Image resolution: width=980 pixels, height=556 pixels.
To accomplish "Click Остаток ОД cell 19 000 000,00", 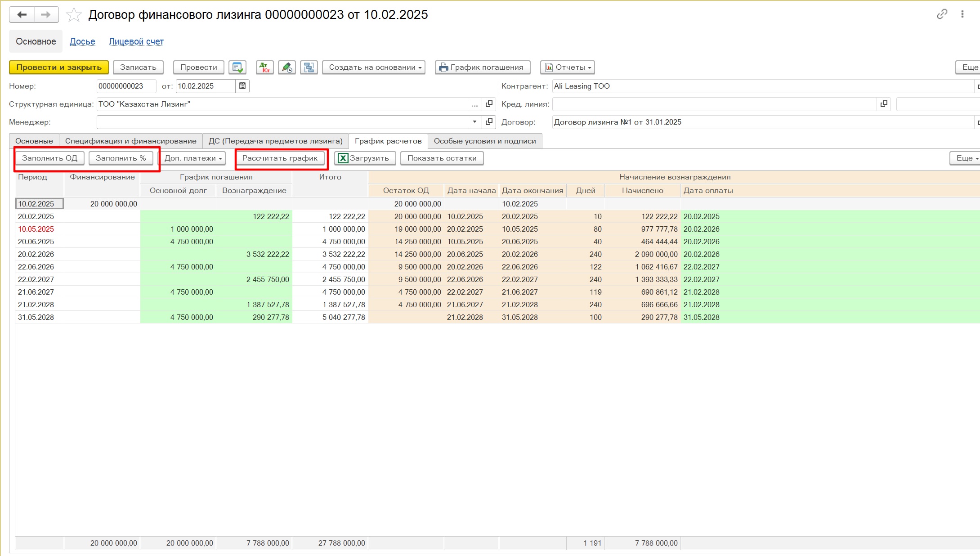I will 406,229.
